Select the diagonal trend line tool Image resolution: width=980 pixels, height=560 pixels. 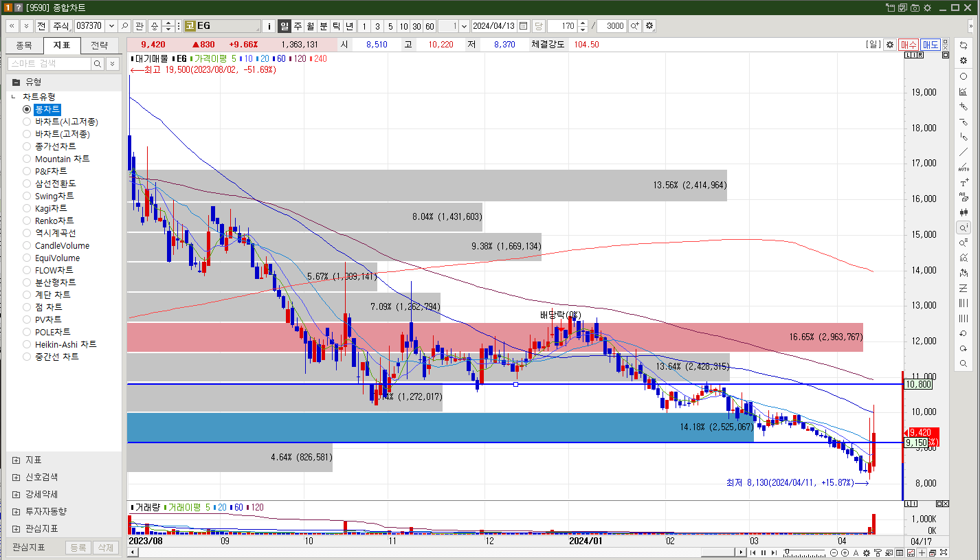[x=964, y=152]
